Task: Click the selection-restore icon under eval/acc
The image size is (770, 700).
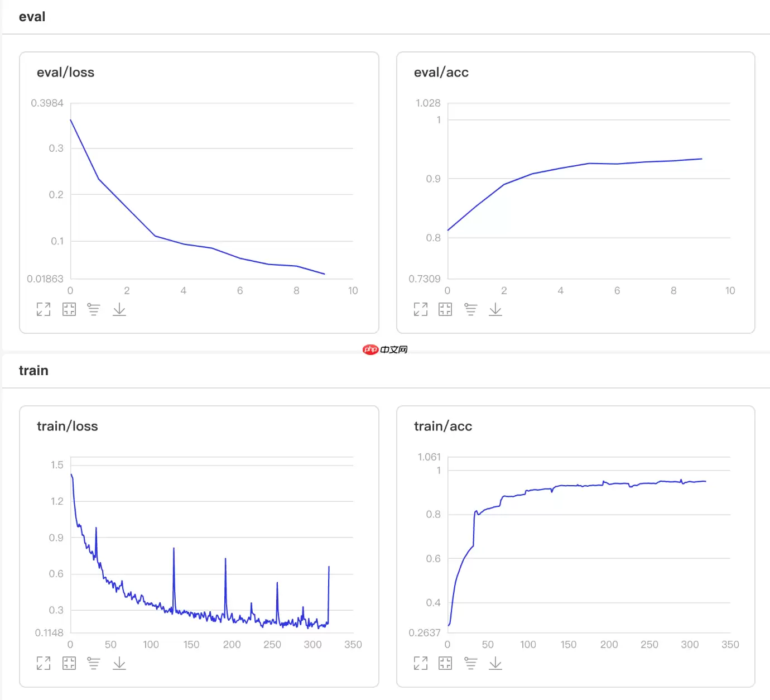Action: click(x=445, y=309)
